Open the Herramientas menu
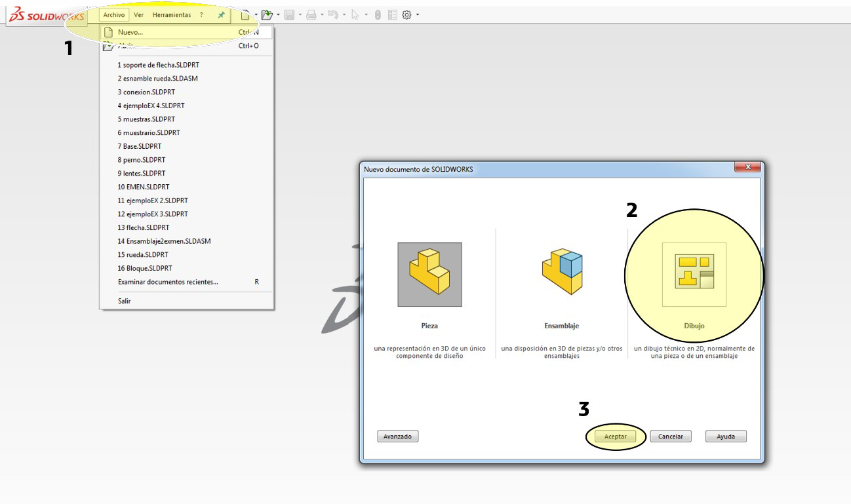851x504 pixels. point(172,14)
